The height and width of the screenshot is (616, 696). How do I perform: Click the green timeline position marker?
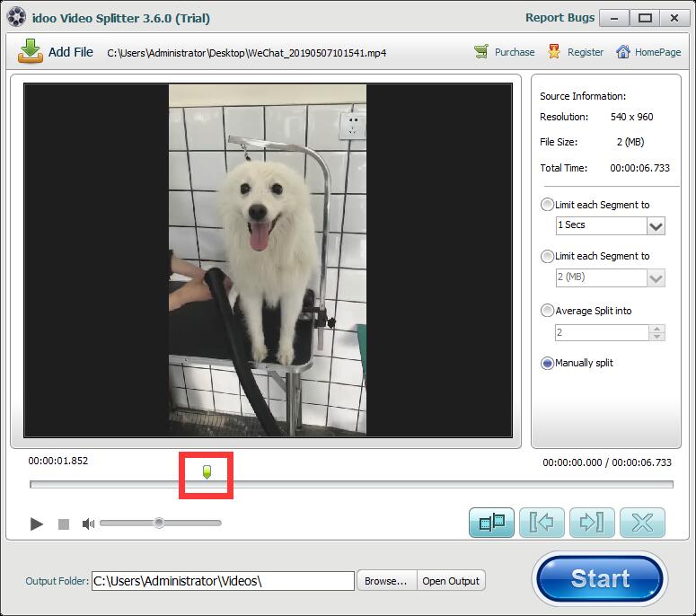point(207,471)
